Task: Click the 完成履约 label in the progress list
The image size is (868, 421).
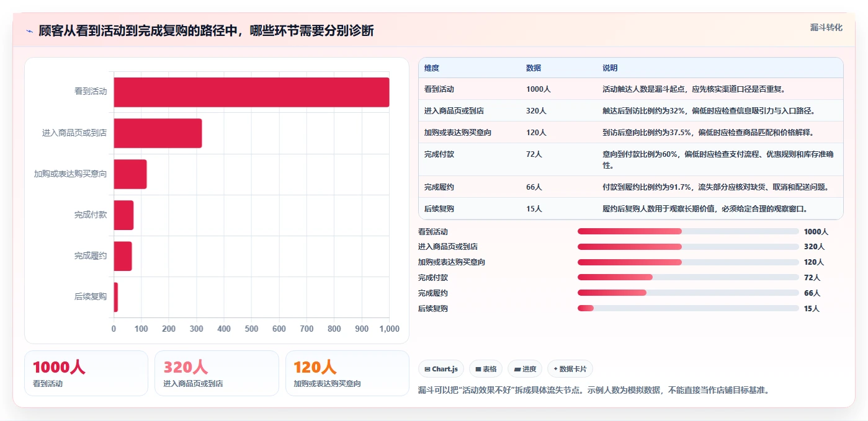Action: 433,293
